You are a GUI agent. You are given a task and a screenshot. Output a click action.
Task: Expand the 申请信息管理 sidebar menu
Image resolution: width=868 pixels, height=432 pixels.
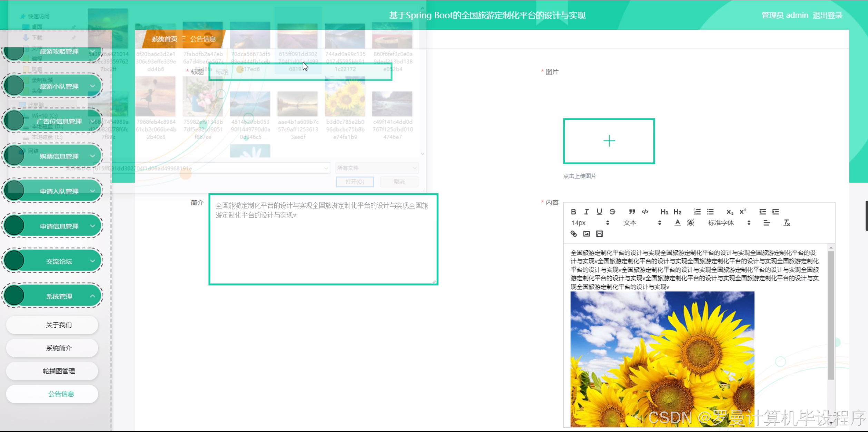tap(52, 226)
